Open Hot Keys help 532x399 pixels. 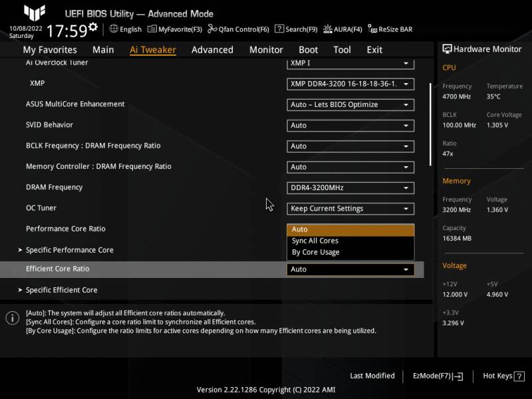pos(503,376)
